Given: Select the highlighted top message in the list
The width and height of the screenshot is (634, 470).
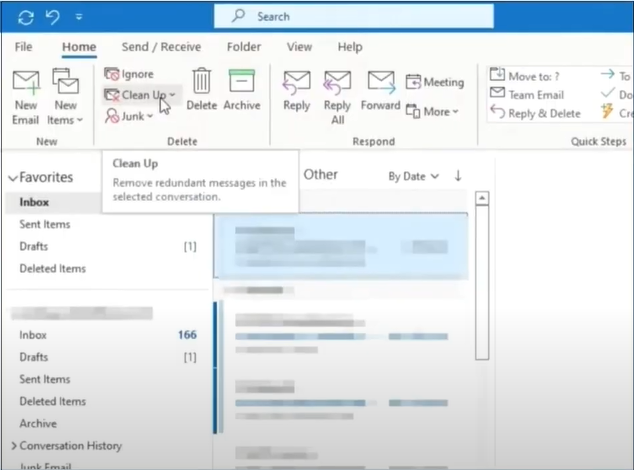Looking at the screenshot, I should tap(341, 246).
